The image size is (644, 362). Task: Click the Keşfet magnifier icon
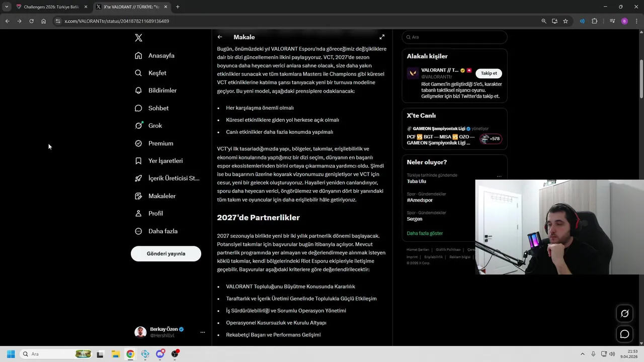click(138, 73)
